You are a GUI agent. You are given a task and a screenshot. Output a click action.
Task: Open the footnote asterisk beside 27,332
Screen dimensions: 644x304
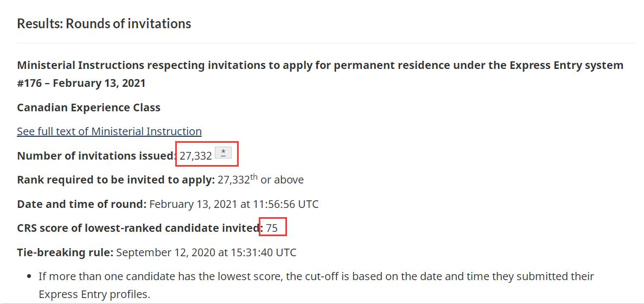tap(223, 152)
